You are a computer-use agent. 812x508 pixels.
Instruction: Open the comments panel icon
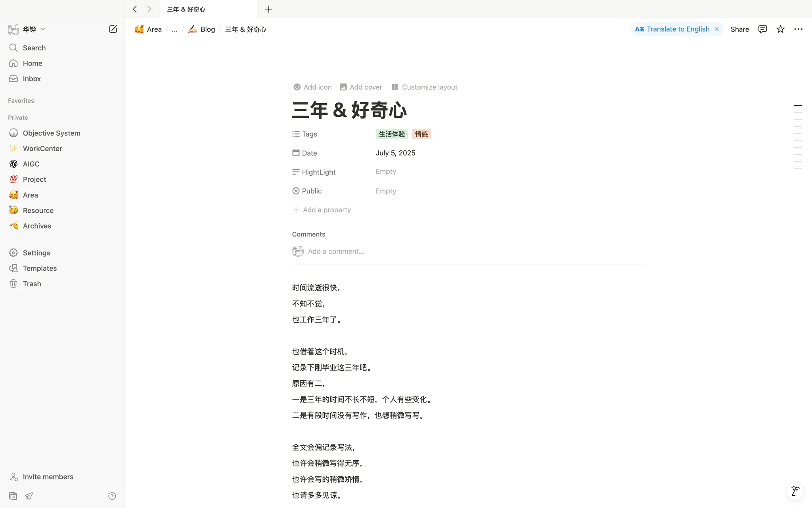tap(762, 29)
